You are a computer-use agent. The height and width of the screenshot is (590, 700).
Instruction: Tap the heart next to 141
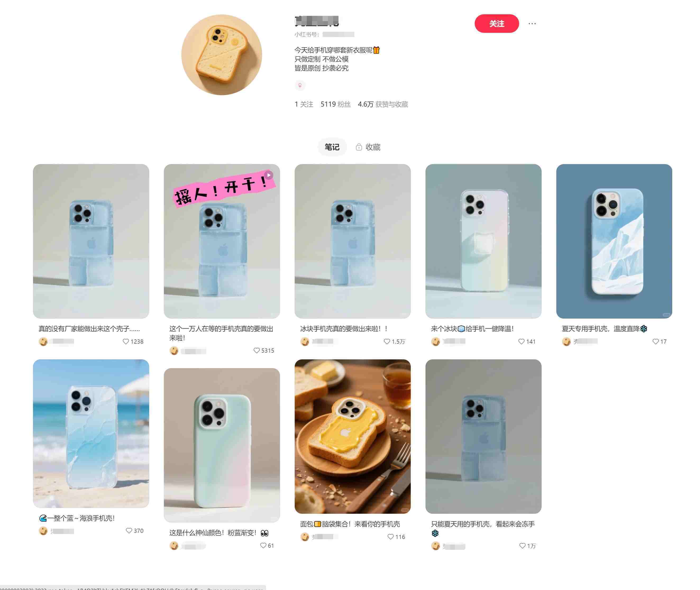[521, 342]
